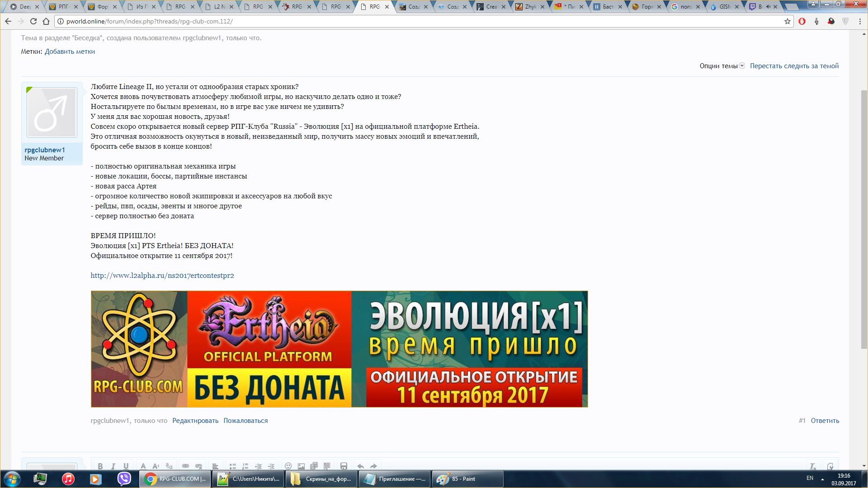The width and height of the screenshot is (868, 488).
Task: Insert a numbered list in editor
Action: [245, 466]
